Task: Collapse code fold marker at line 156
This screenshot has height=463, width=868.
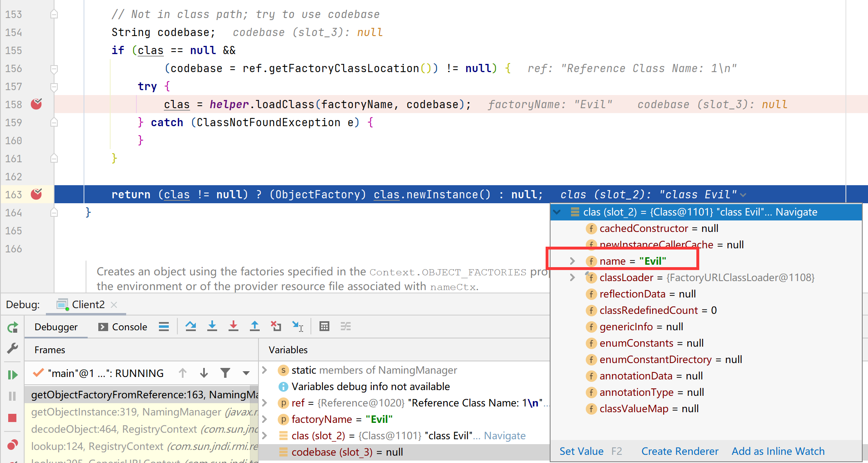Action: pos(54,68)
